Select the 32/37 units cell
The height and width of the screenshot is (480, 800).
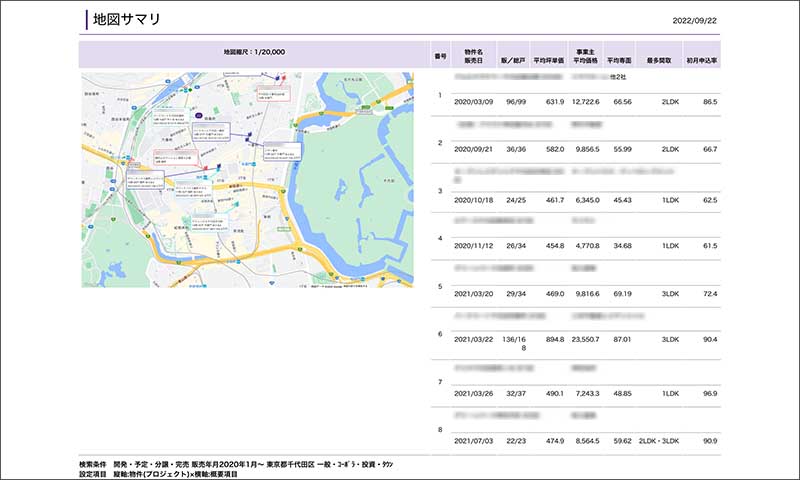click(x=516, y=394)
